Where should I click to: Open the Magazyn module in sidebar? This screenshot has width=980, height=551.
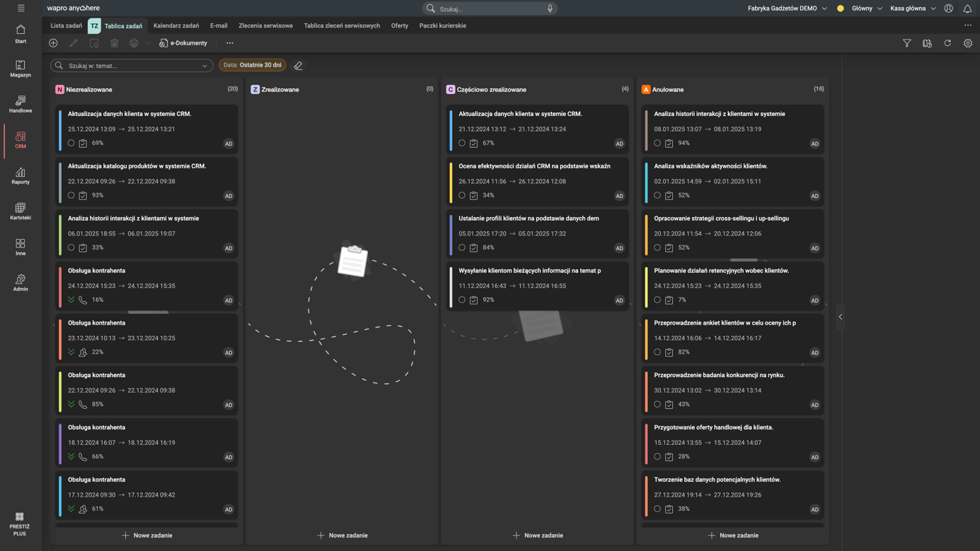[21, 69]
